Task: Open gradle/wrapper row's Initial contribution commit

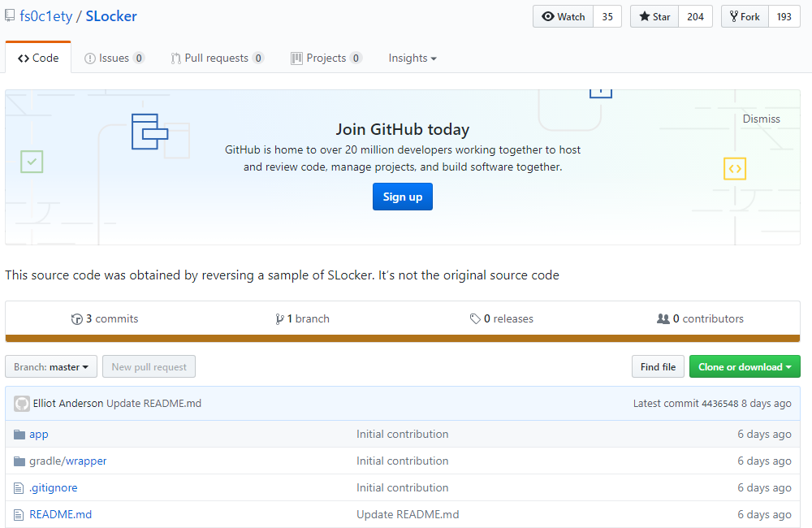Action: (x=403, y=461)
